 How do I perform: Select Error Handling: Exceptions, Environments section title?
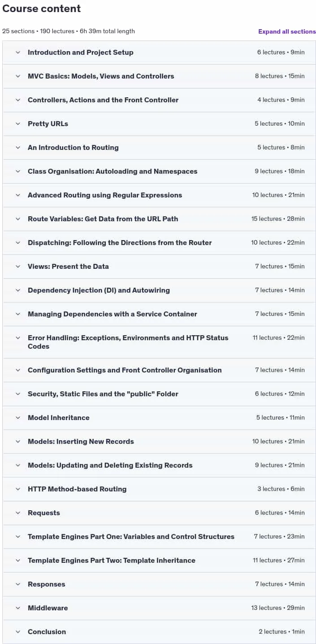pyautogui.click(x=128, y=342)
